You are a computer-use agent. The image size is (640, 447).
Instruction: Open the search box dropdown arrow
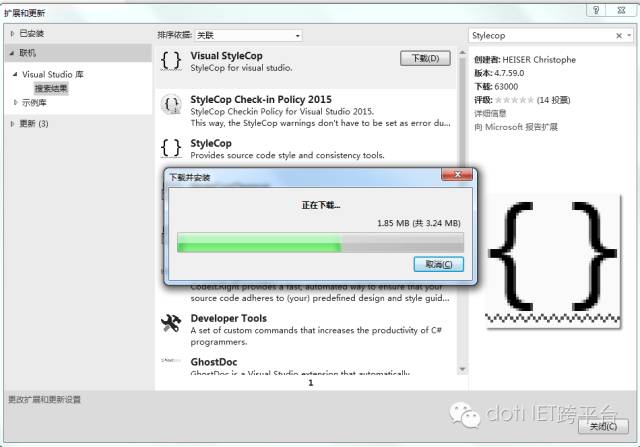(x=629, y=36)
